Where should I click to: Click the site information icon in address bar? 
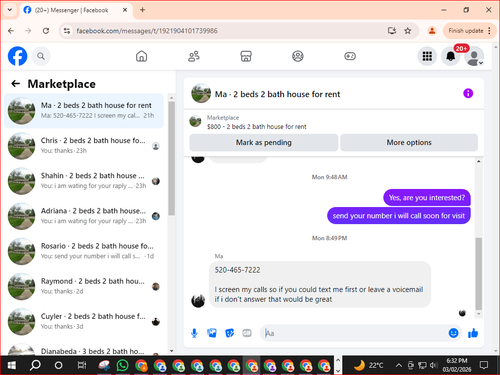(x=67, y=31)
